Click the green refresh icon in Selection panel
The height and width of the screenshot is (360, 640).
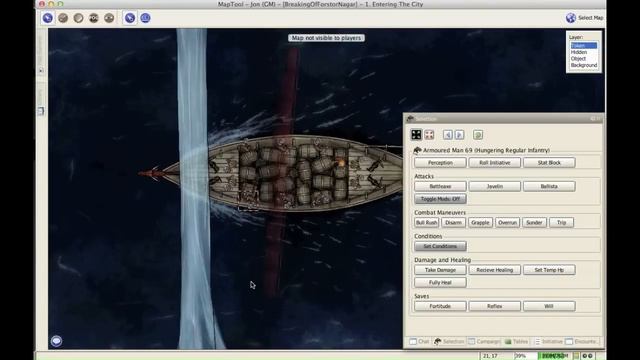coord(478,135)
